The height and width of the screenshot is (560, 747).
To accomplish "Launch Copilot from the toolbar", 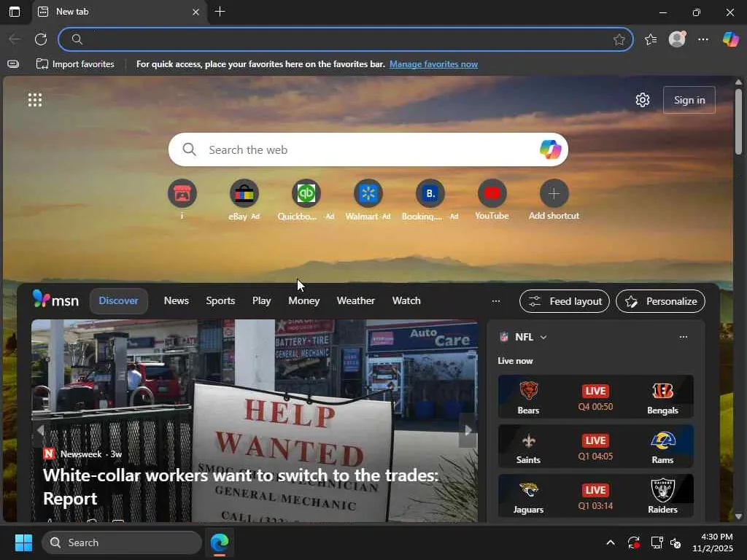I will (730, 39).
